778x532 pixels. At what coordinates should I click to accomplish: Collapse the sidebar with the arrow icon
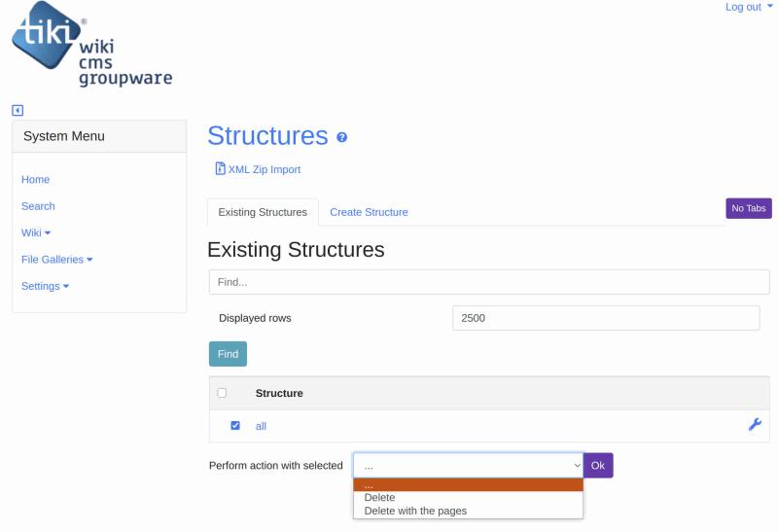(x=18, y=110)
